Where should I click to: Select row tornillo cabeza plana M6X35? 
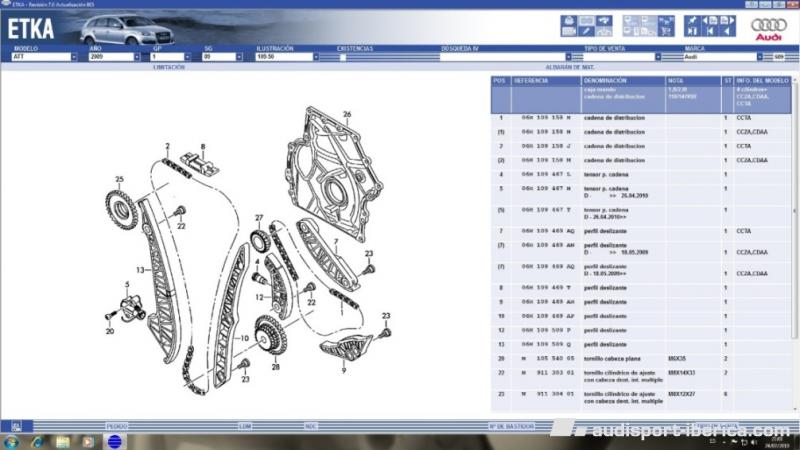[620, 357]
